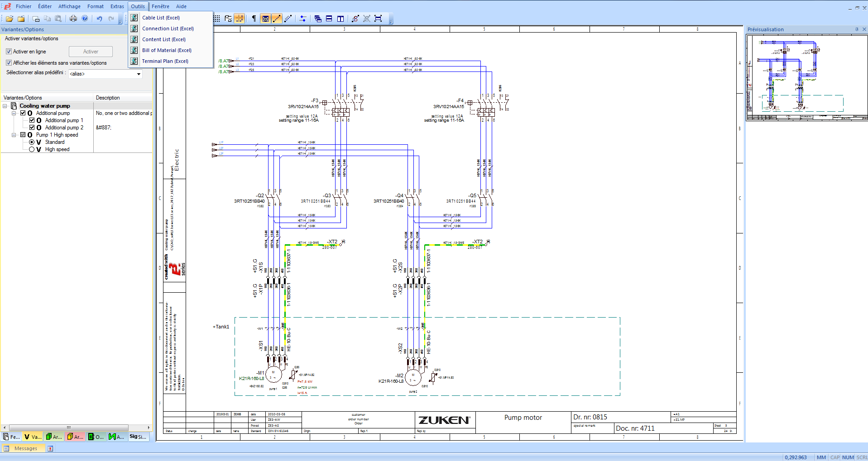Collapse the Pump 1 High speed node
This screenshot has width=868, height=461.
click(14, 135)
